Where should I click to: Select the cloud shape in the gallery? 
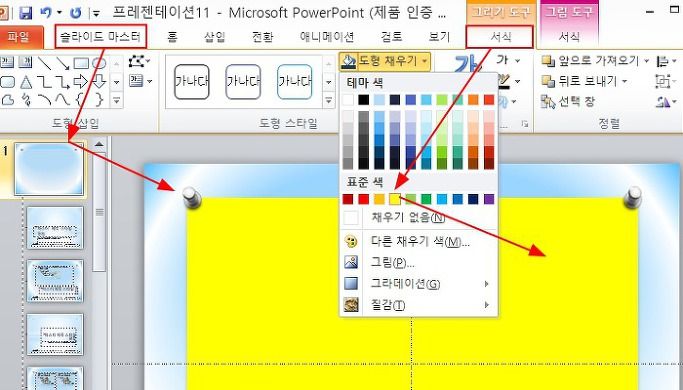point(7,100)
